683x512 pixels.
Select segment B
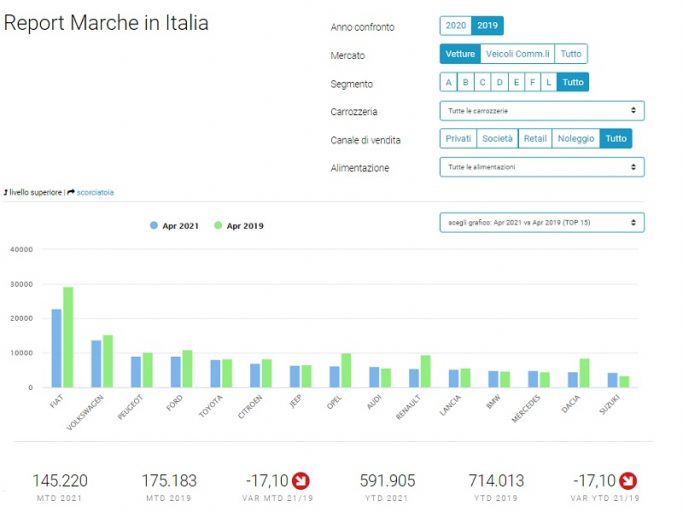pos(466,82)
